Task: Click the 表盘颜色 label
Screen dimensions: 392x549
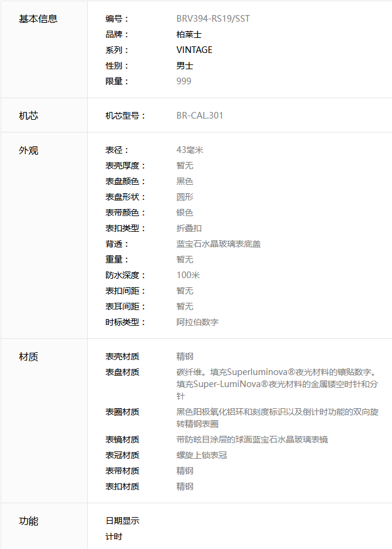Action: pos(126,181)
